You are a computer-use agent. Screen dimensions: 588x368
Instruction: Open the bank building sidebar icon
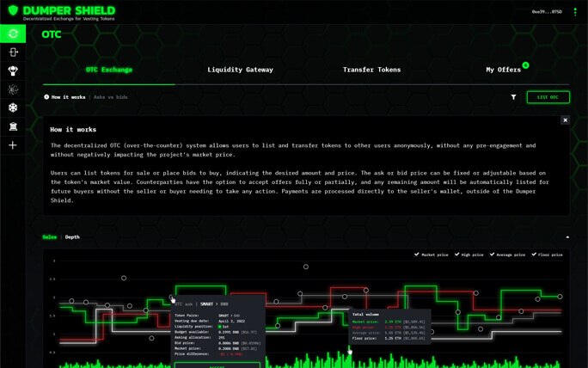13,126
